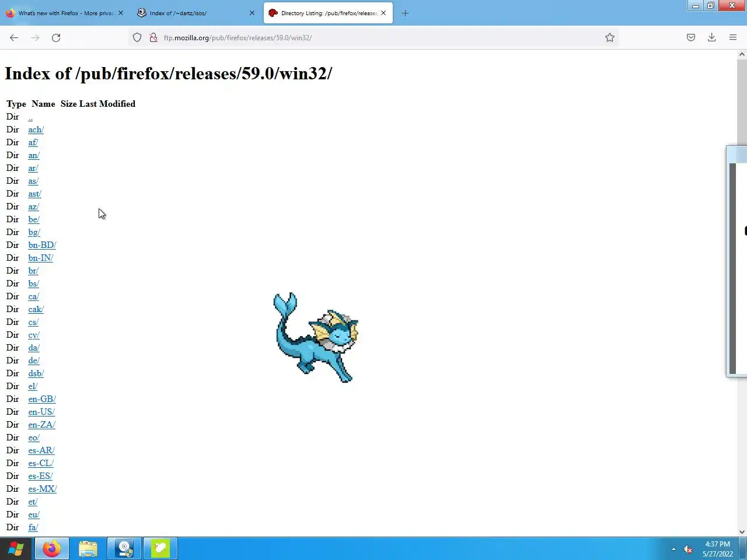This screenshot has width=747, height=560.
Task: Open the bs/ directory
Action: pos(33,283)
